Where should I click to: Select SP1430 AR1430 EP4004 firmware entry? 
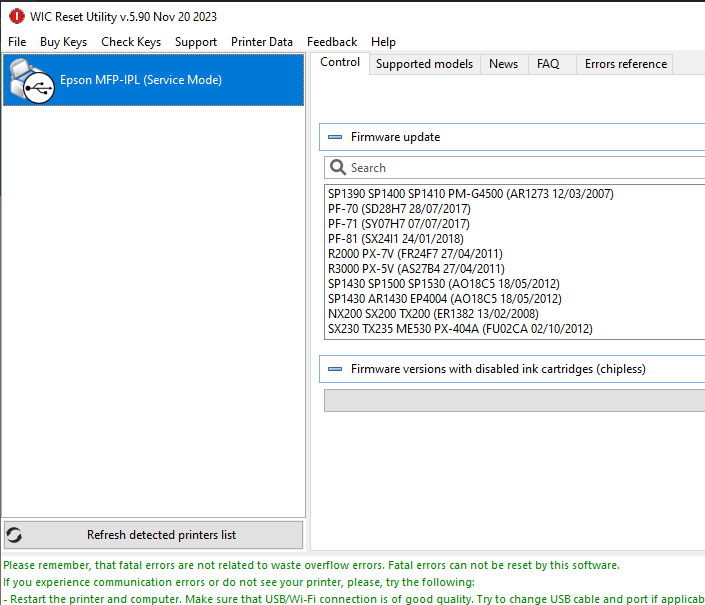click(445, 299)
